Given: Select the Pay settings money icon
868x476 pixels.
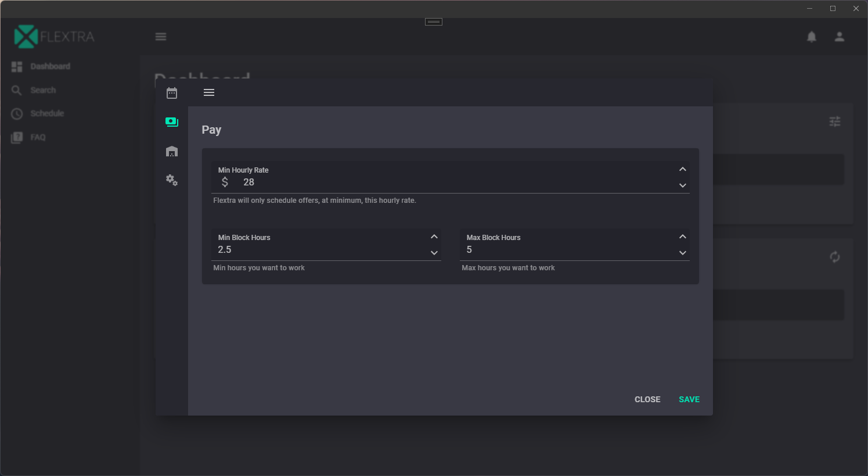Looking at the screenshot, I should tap(172, 122).
